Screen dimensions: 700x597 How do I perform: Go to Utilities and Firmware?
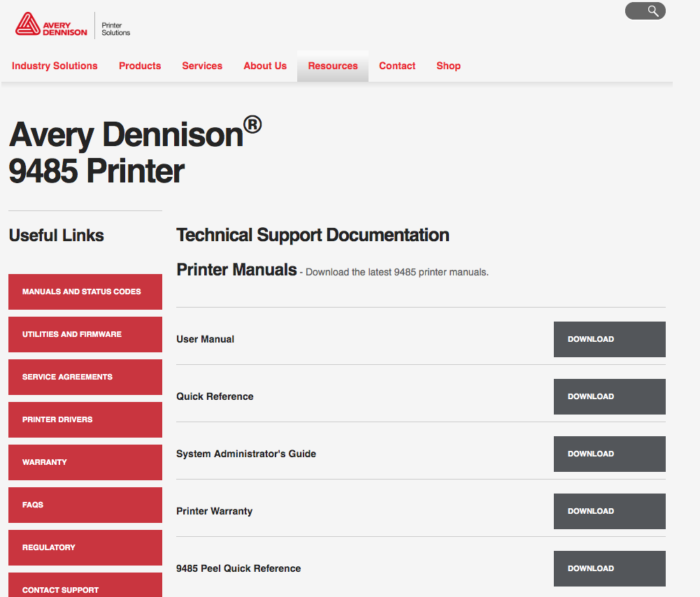pyautogui.click(x=85, y=335)
